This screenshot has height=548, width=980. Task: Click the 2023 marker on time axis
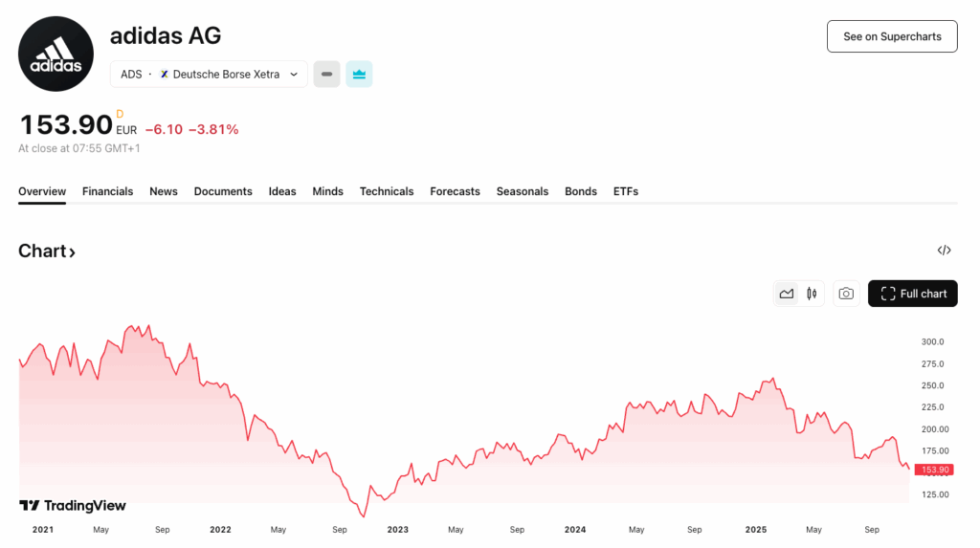(x=397, y=529)
